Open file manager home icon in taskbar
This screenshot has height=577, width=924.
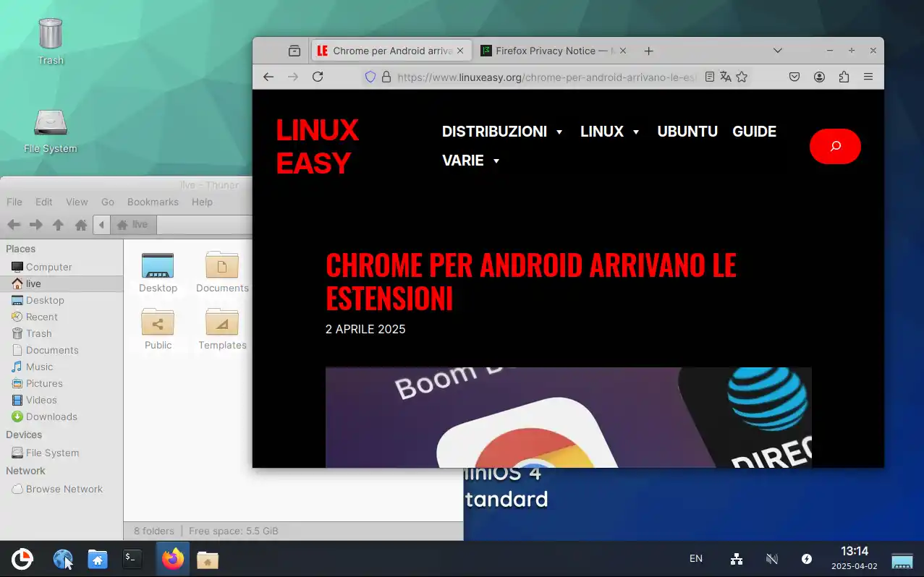pyautogui.click(x=98, y=559)
